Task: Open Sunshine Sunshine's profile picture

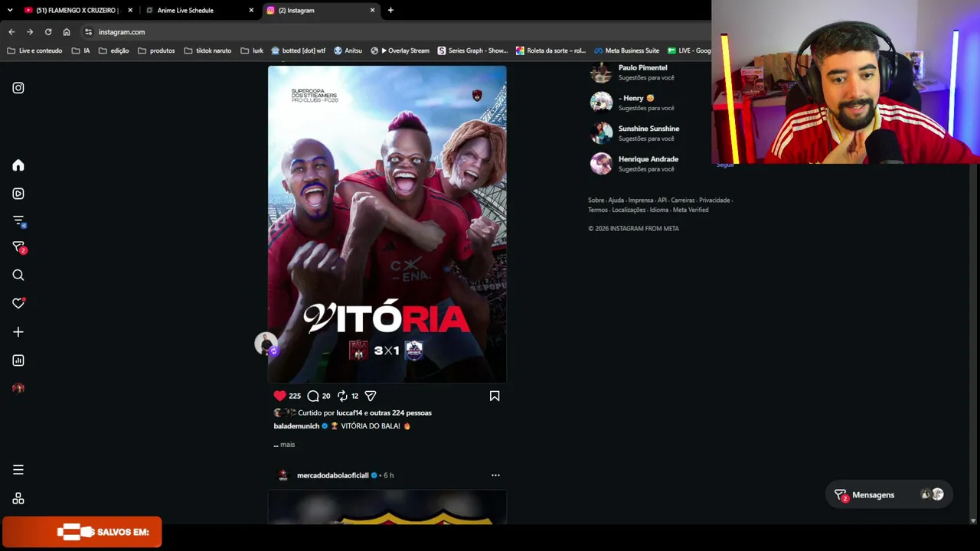Action: (x=601, y=132)
